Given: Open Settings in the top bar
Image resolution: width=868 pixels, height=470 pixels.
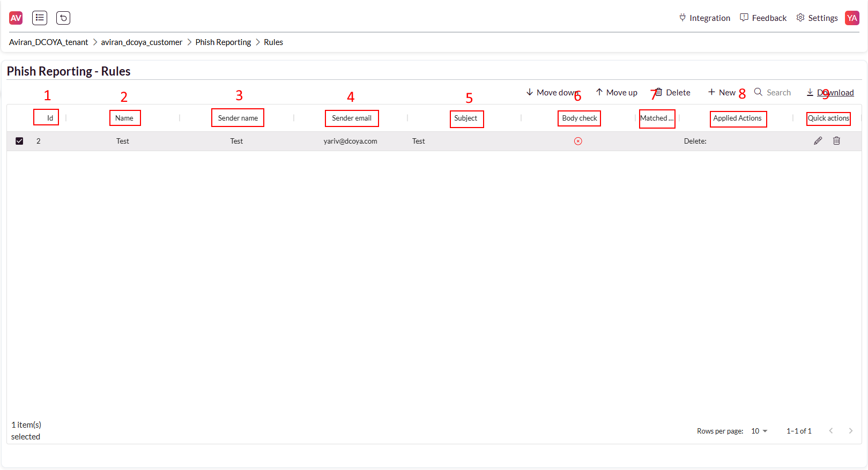Looking at the screenshot, I should (x=817, y=18).
